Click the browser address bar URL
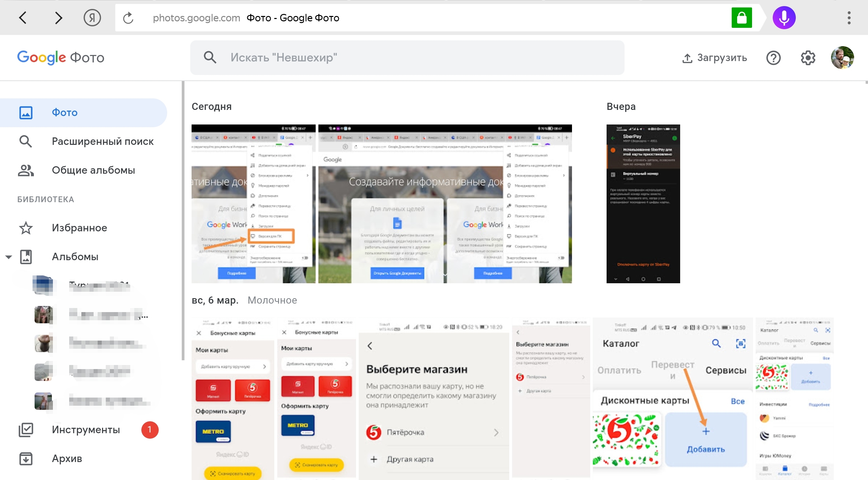The image size is (868, 480). 196,18
